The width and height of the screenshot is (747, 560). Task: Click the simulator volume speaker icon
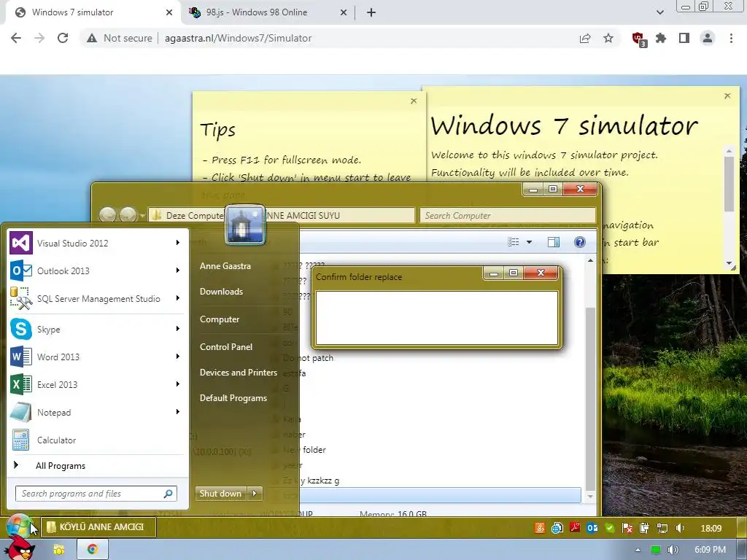pos(680,528)
